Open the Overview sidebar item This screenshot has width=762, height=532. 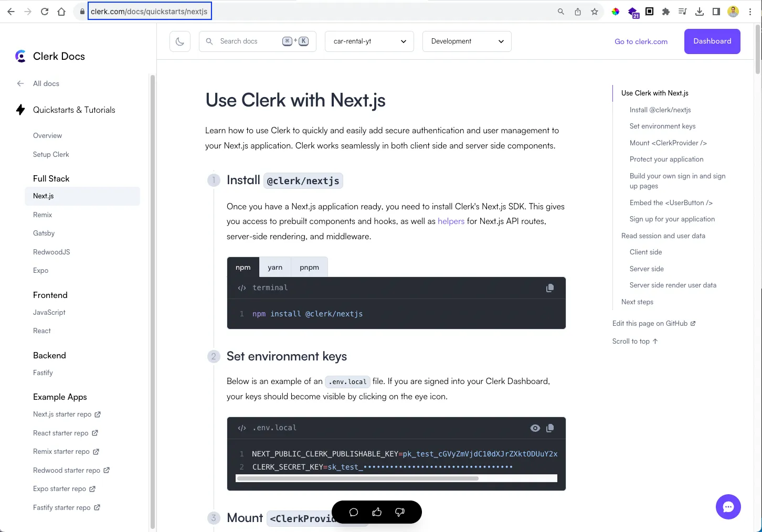pos(47,135)
